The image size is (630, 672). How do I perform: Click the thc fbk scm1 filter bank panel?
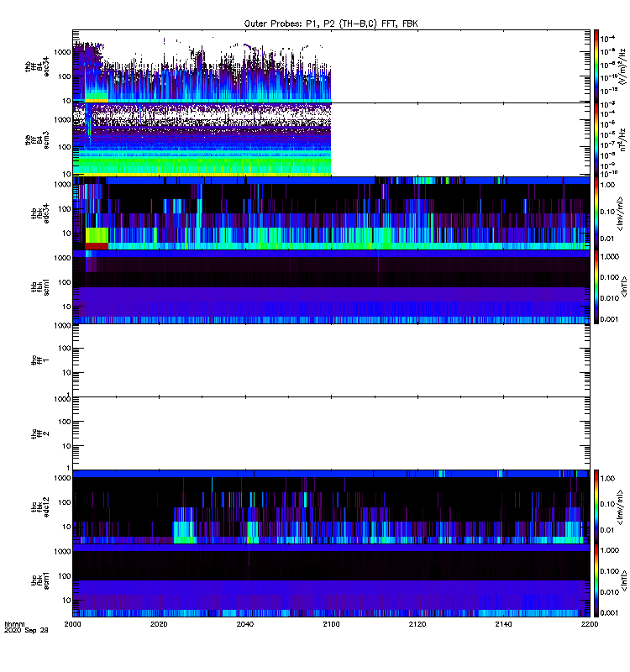tap(331, 580)
